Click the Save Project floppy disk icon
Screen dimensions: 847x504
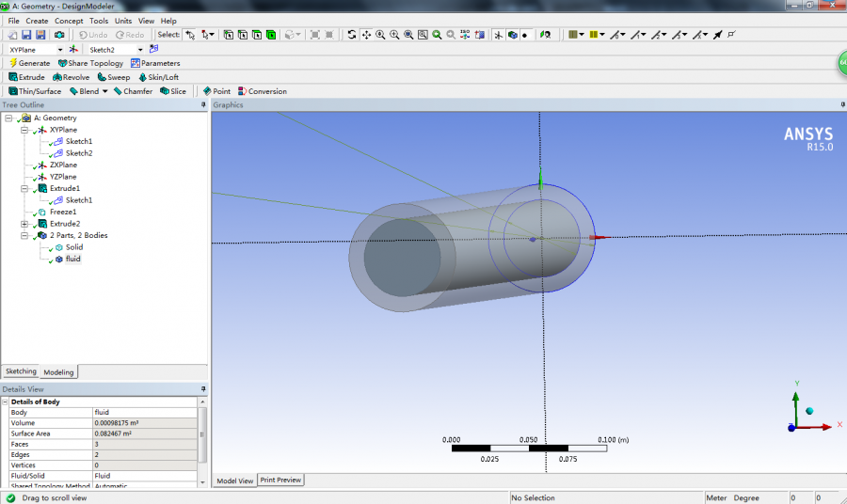(x=26, y=35)
